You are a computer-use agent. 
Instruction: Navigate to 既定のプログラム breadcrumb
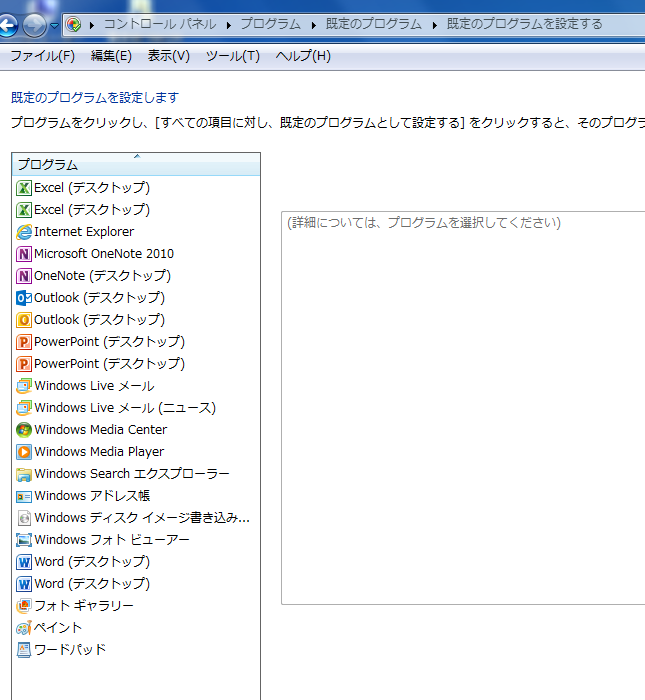point(374,24)
